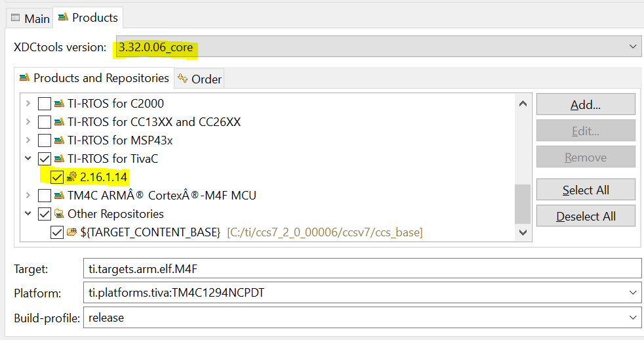Expand the TI-RTOS for MSP43x node
The width and height of the screenshot is (644, 340).
pos(28,140)
